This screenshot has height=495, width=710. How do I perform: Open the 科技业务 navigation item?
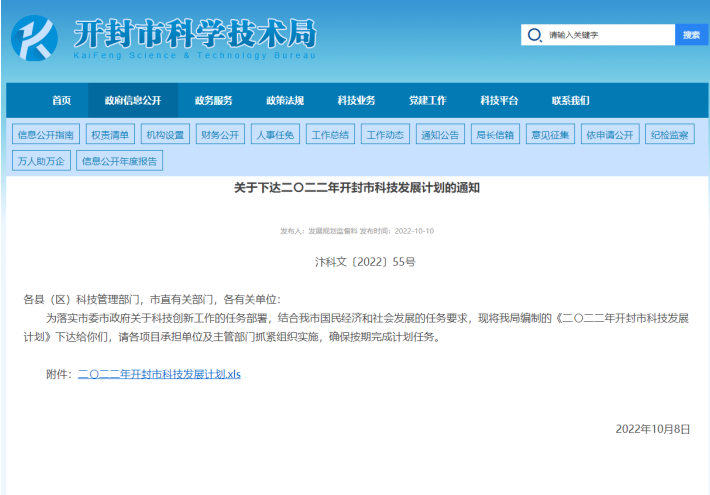click(356, 100)
